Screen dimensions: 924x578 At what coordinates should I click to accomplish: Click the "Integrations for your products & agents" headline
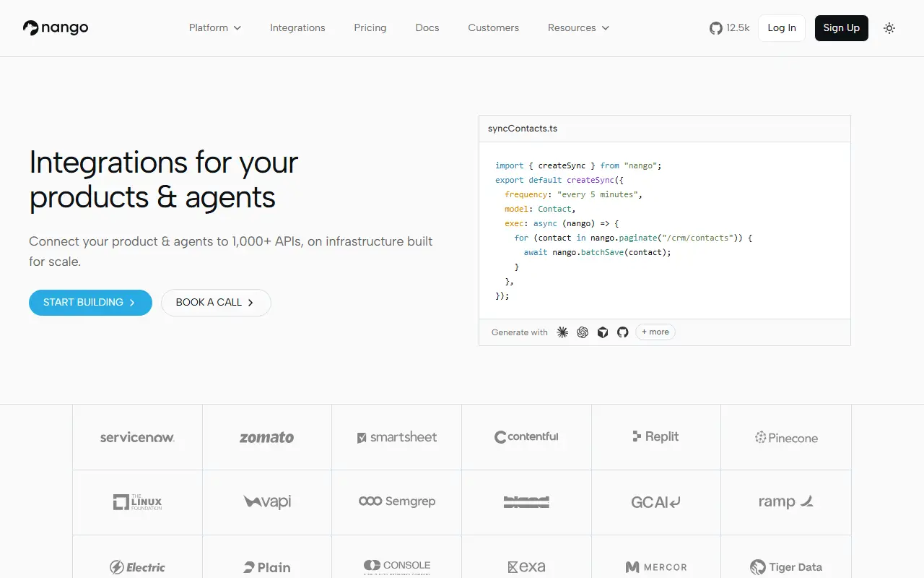164,180
